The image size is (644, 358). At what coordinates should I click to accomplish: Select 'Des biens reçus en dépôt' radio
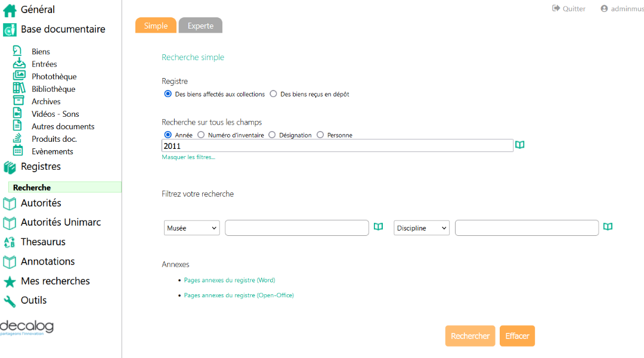point(274,94)
